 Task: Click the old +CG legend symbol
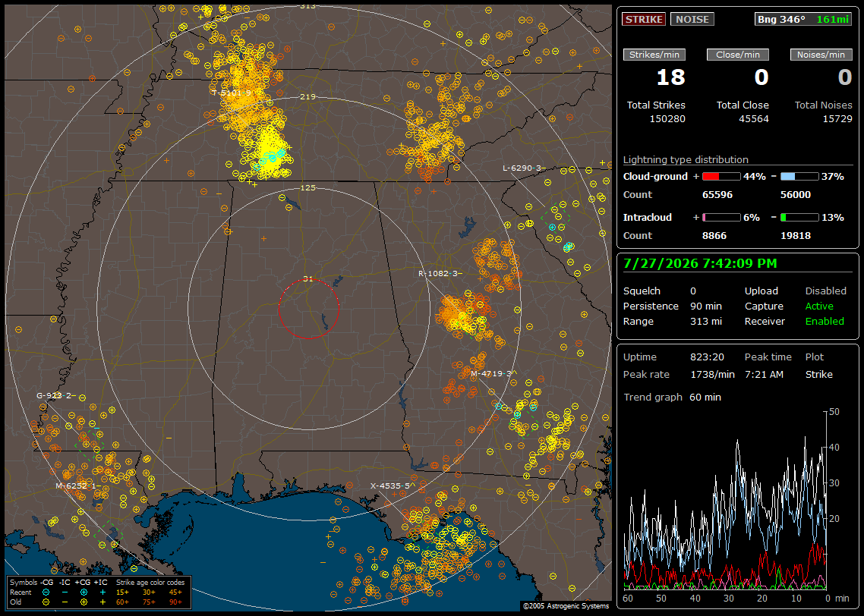pyautogui.click(x=84, y=602)
